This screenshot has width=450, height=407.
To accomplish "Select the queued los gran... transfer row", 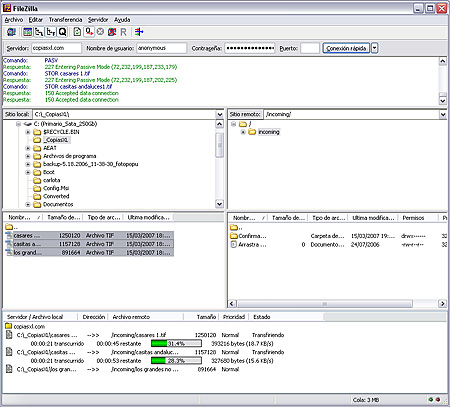I will pos(123,369).
